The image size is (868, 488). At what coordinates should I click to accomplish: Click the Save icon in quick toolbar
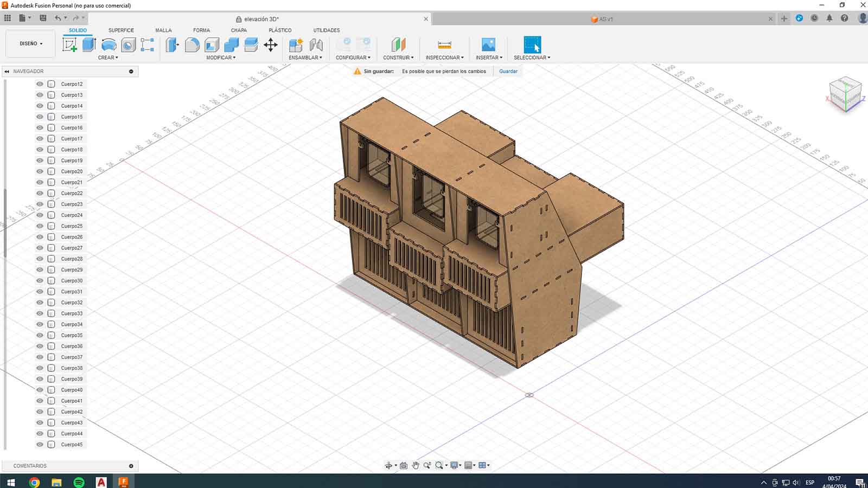[43, 18]
